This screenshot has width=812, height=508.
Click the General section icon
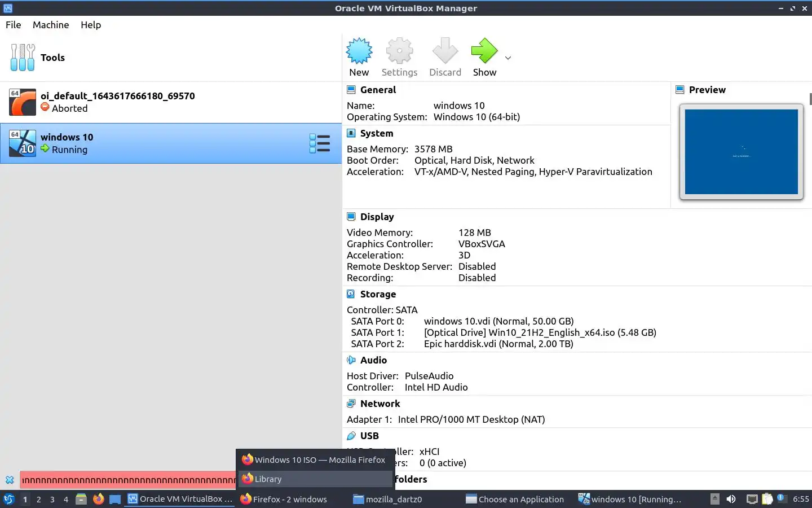351,90
